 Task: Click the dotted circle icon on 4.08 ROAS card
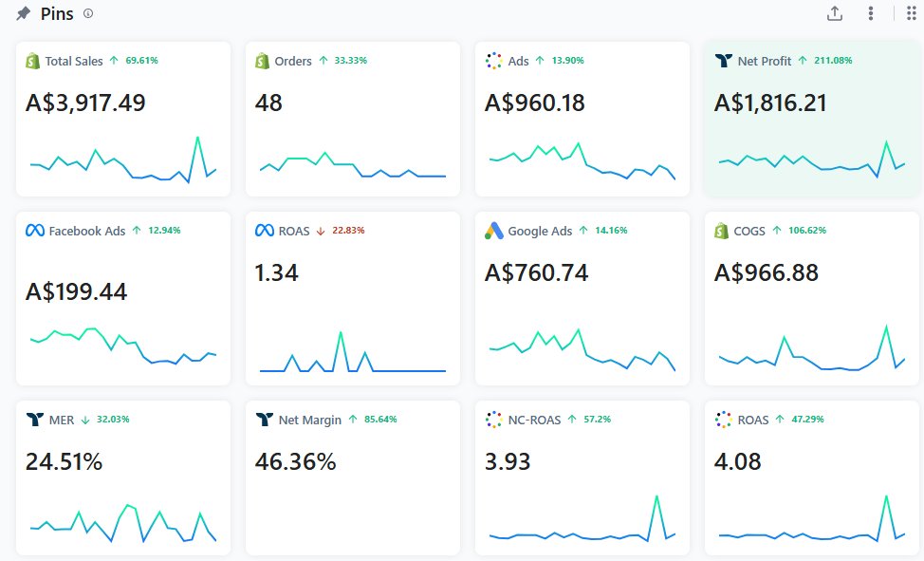click(x=723, y=420)
